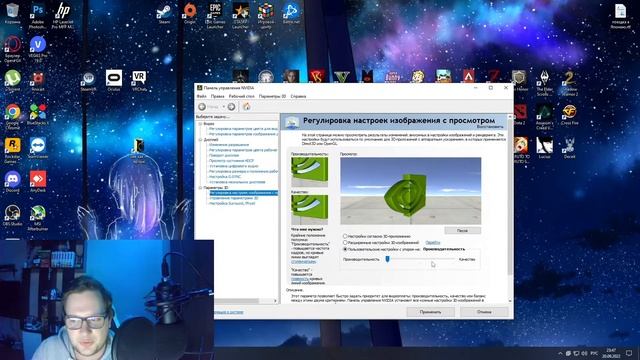
Task: Select Просмотр состояния HDCP in tree
Action: point(231,161)
